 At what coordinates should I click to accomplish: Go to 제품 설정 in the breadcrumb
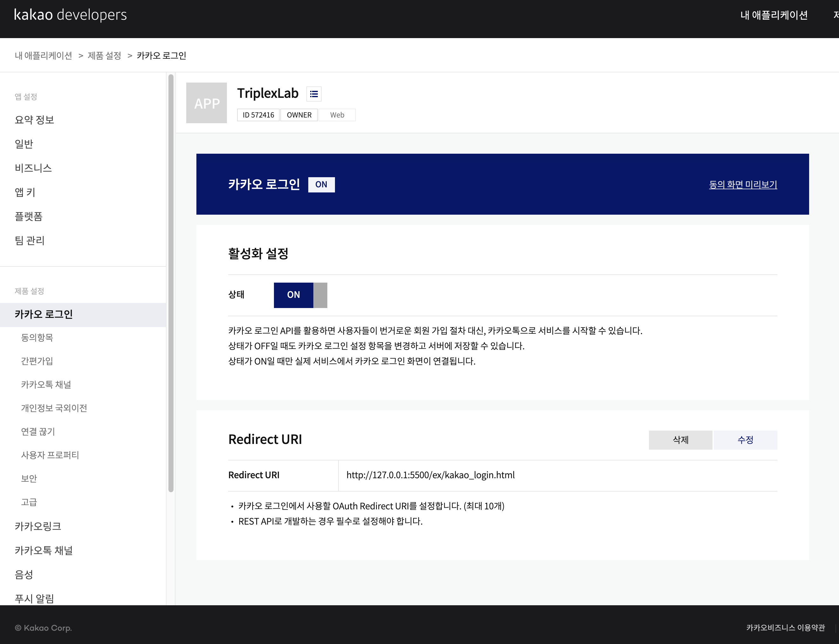coord(104,56)
